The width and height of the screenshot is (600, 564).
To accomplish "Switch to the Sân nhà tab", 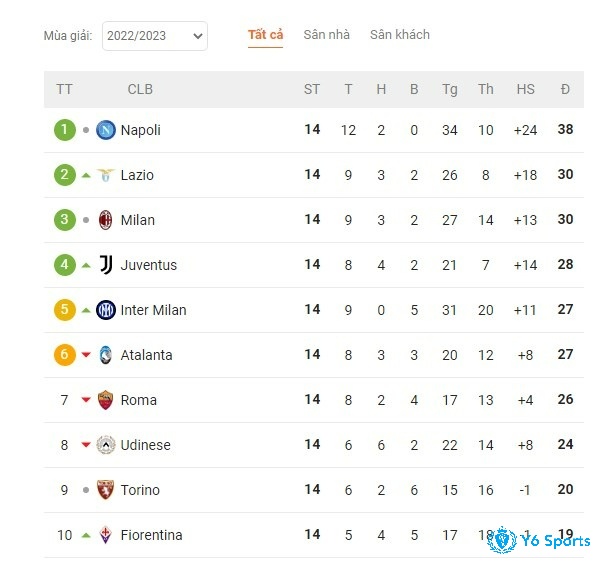I will click(x=326, y=35).
